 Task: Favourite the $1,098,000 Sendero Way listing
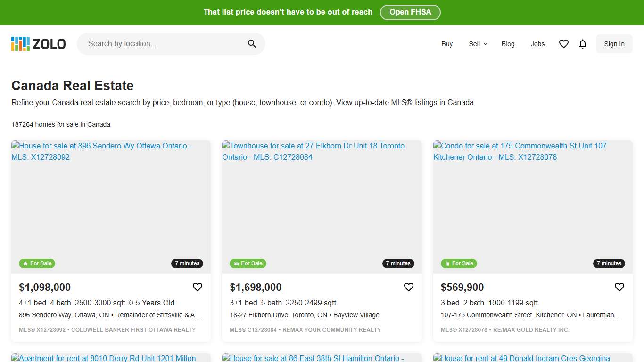[x=198, y=287]
